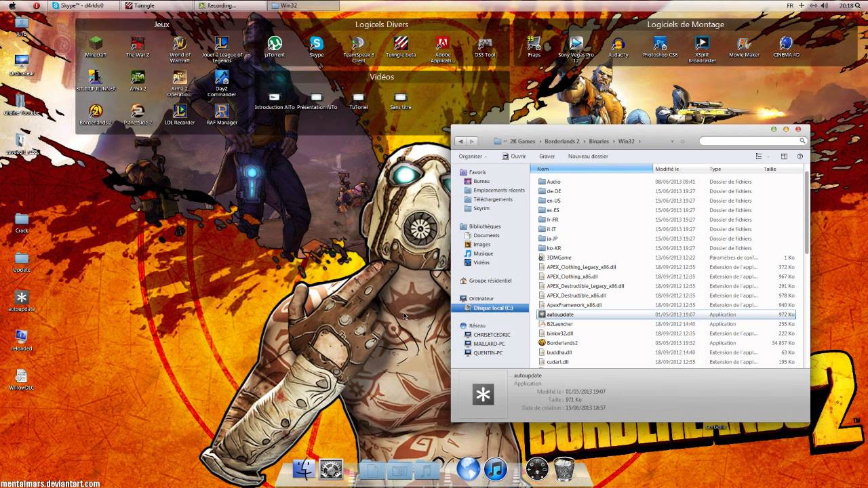Open Explorer help question mark button
Viewport: 868px width, 488px height.
800,157
